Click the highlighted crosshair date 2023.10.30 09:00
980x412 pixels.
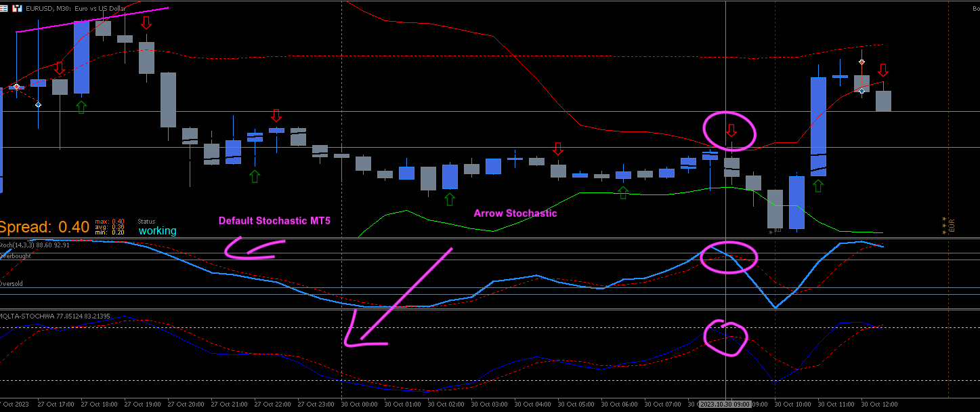tap(725, 405)
